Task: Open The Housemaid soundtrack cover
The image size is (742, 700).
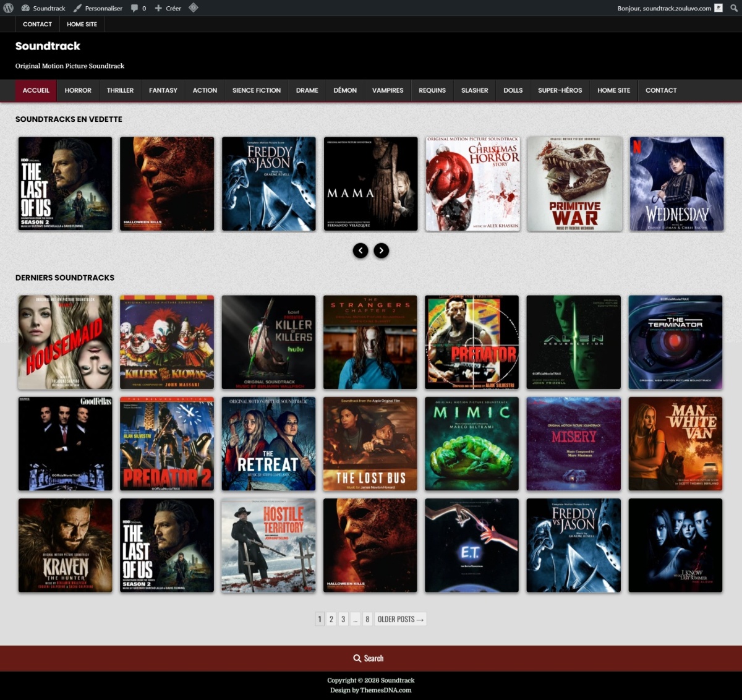Action: click(66, 342)
